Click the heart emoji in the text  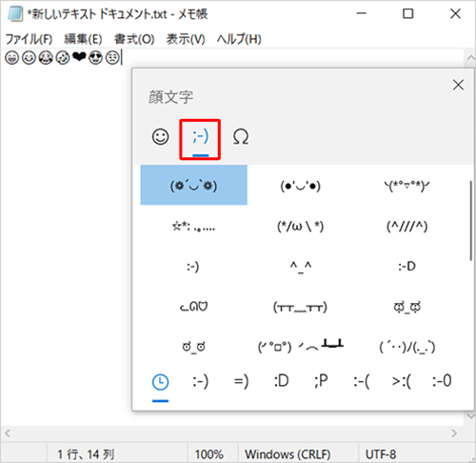pos(79,57)
